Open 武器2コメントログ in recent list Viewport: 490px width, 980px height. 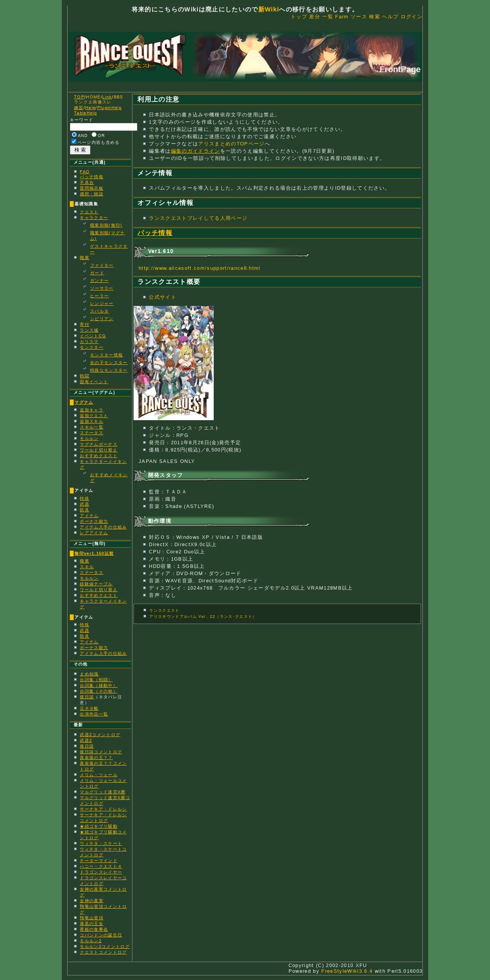(100, 735)
